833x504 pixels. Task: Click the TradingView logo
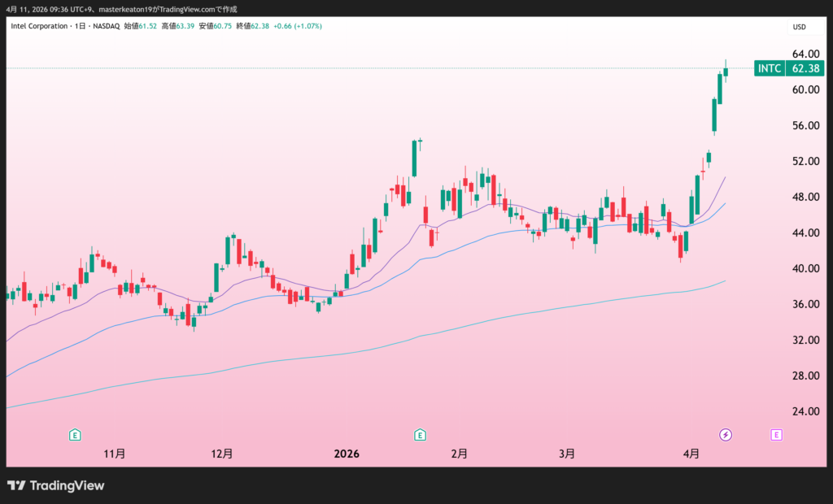click(56, 485)
